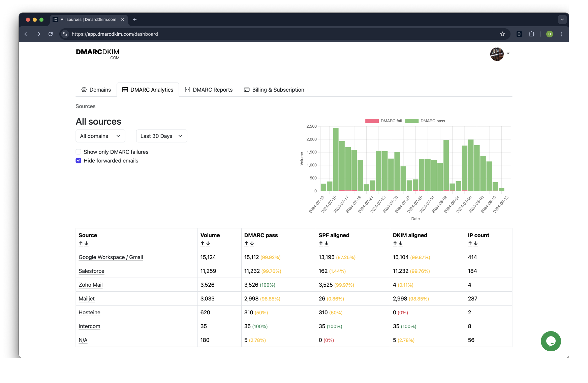Click the DmarcDkim browser extension icon
The image size is (588, 383).
tap(519, 34)
